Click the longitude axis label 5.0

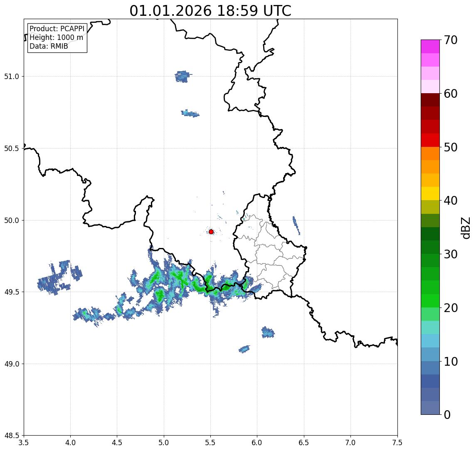(164, 443)
